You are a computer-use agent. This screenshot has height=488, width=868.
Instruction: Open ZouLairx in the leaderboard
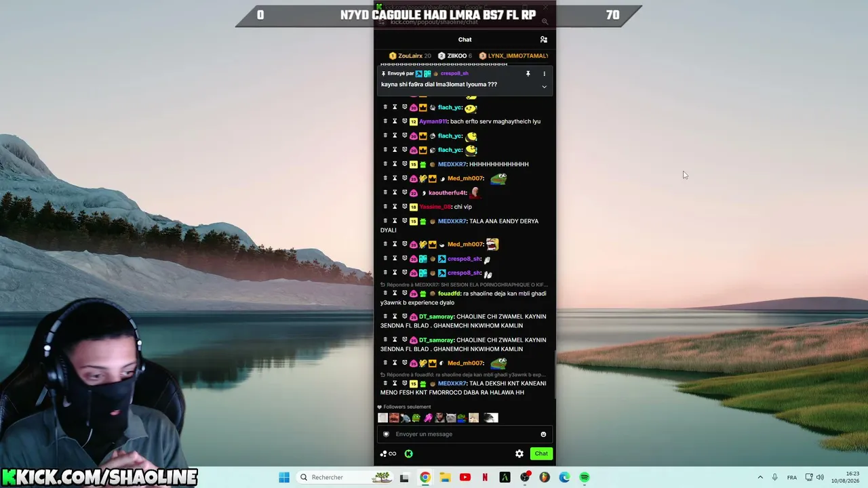click(x=410, y=56)
